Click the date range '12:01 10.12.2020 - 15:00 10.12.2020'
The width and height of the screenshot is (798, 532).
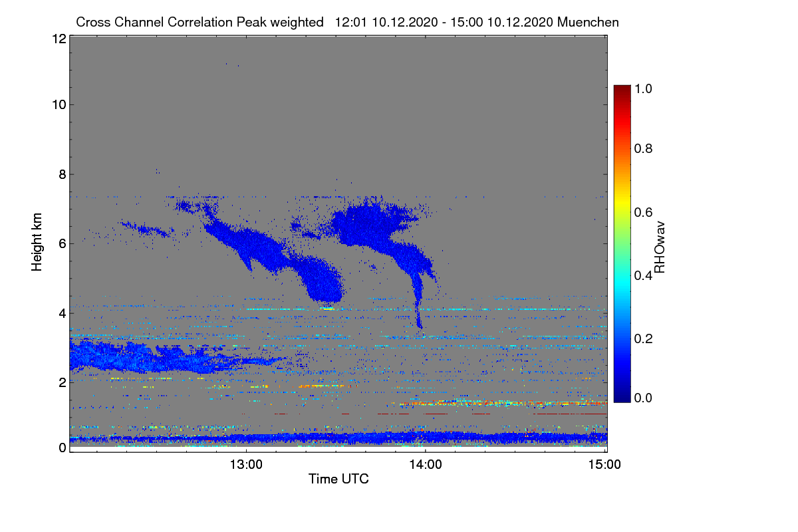pos(445,22)
